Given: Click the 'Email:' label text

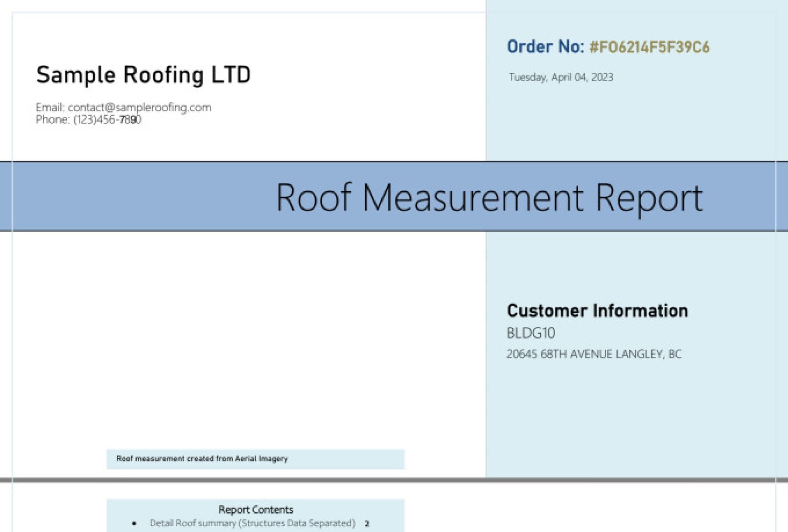Looking at the screenshot, I should tap(50, 108).
